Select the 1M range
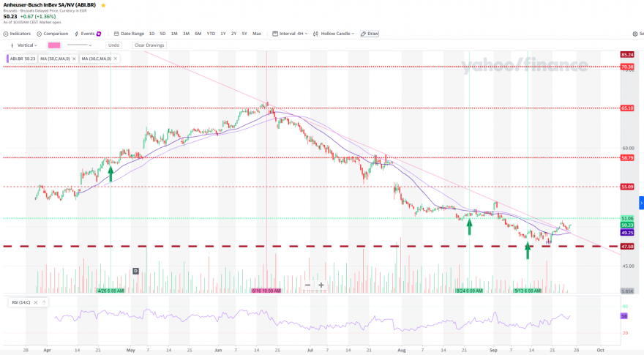Screen dimensions: 644x355 (174, 34)
